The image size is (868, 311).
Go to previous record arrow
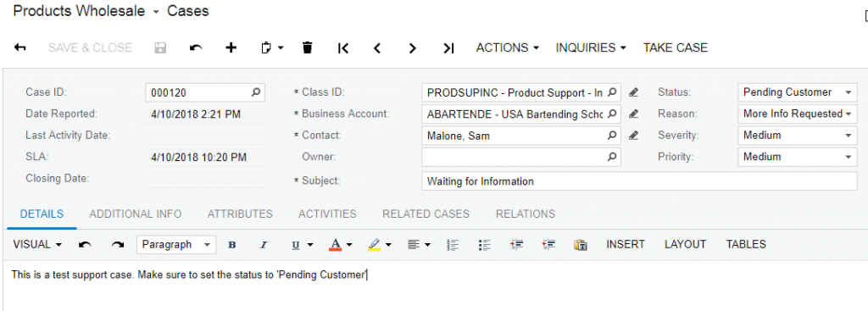coord(377,48)
